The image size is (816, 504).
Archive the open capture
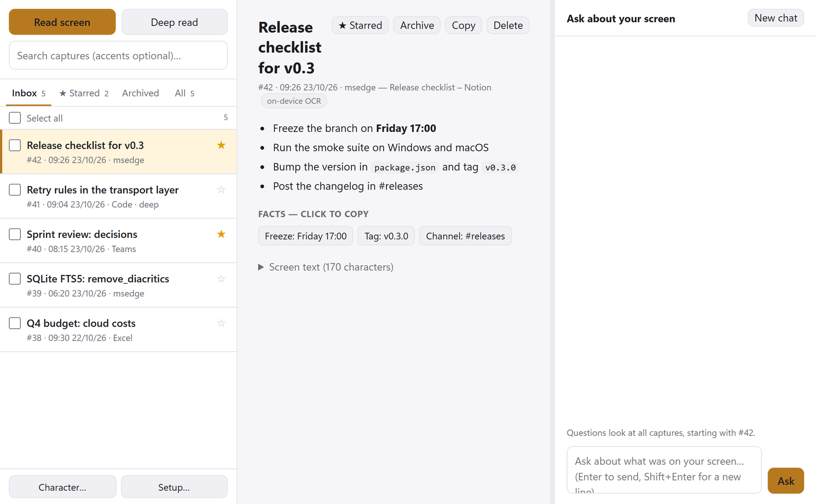(417, 25)
